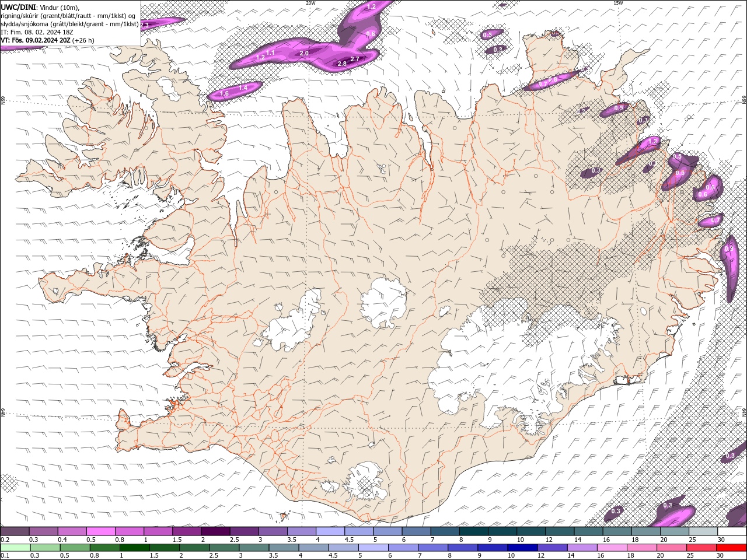Click the 1.4 precipitation value on the map
The height and width of the screenshot is (560, 747).
(243, 87)
